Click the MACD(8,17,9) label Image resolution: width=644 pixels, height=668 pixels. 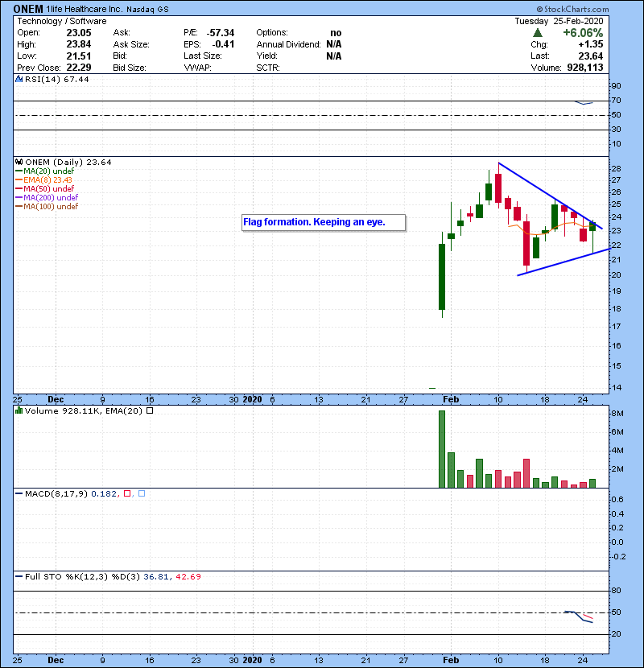(56, 493)
